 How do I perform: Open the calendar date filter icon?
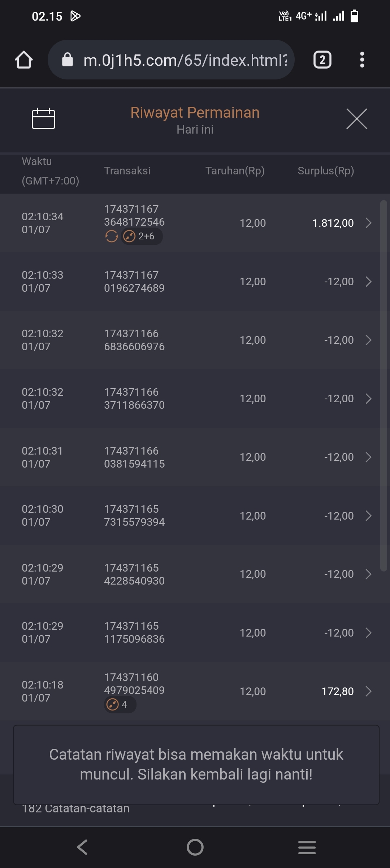[x=43, y=119]
